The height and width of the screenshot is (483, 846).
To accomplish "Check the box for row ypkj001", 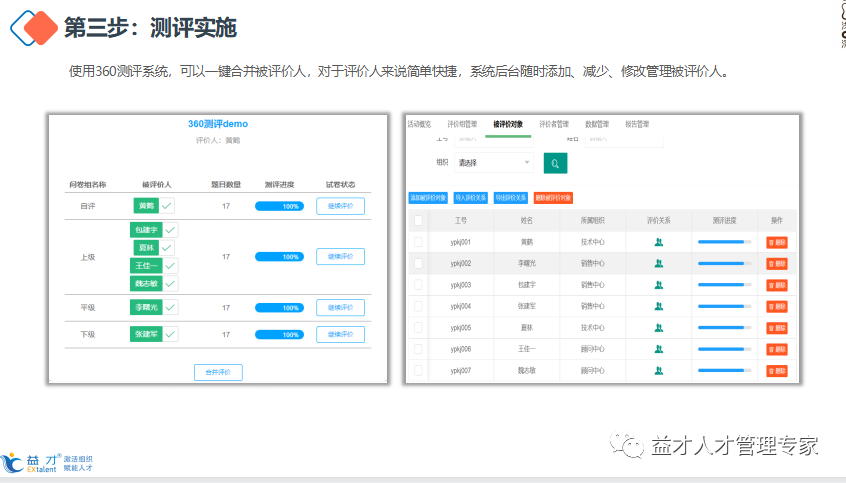I will [418, 242].
